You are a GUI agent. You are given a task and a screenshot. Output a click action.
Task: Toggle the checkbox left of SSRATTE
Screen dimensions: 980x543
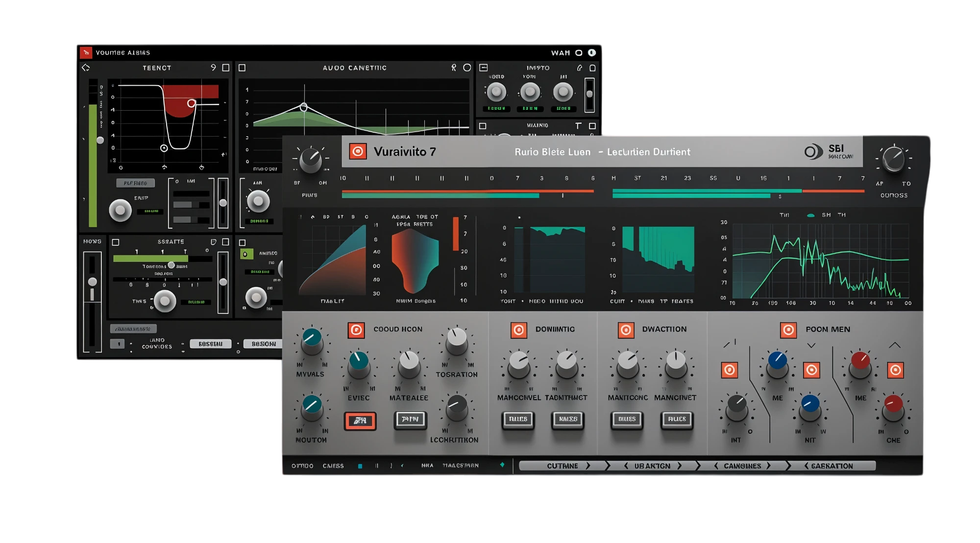click(x=116, y=242)
